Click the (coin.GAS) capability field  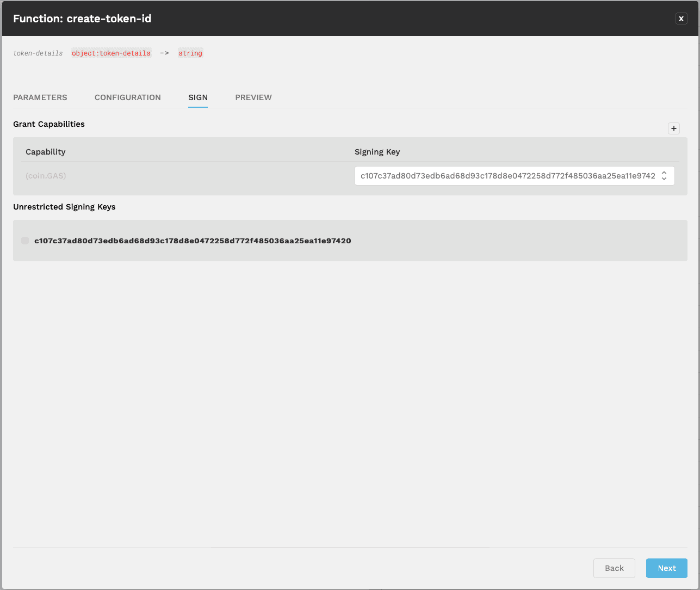[46, 176]
